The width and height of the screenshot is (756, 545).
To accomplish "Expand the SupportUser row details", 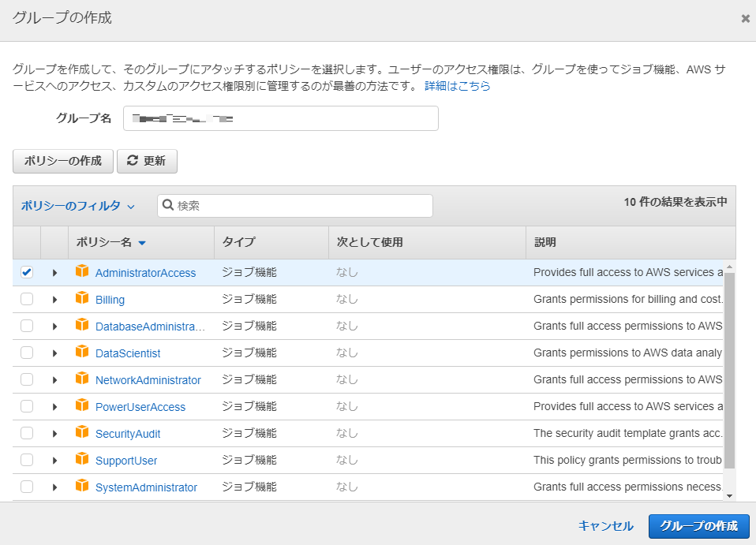I will point(54,461).
